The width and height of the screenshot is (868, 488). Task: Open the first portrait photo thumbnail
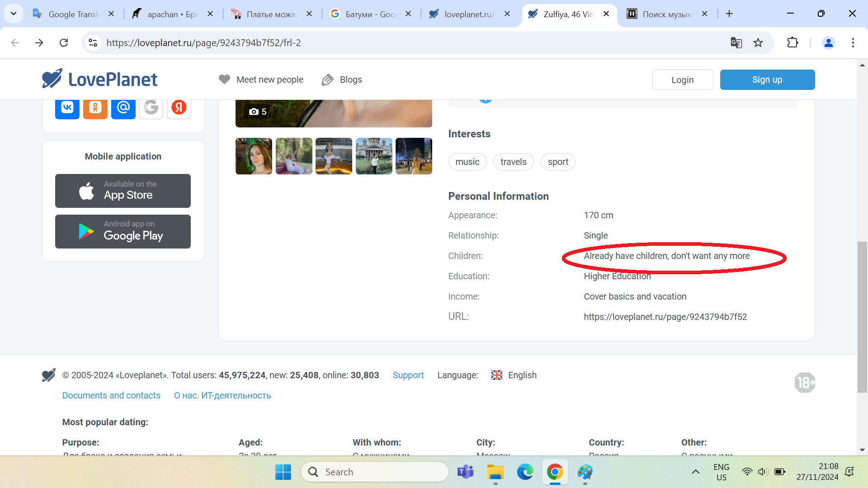tap(254, 156)
